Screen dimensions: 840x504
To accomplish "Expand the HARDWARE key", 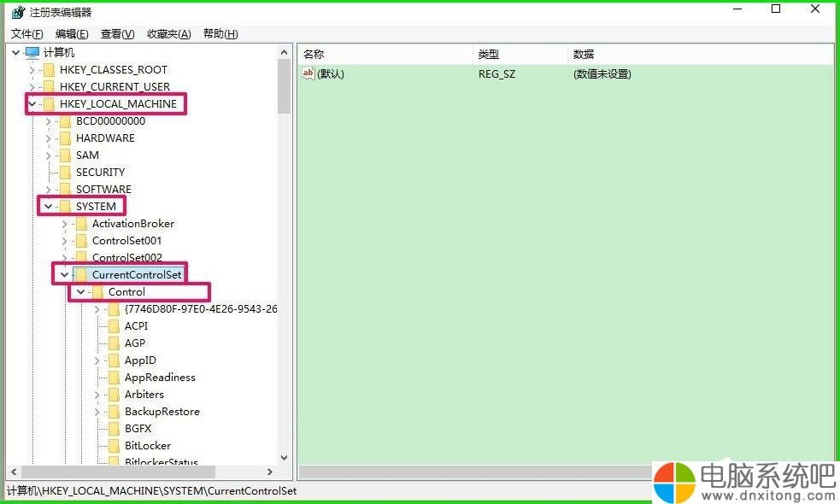I will point(48,138).
